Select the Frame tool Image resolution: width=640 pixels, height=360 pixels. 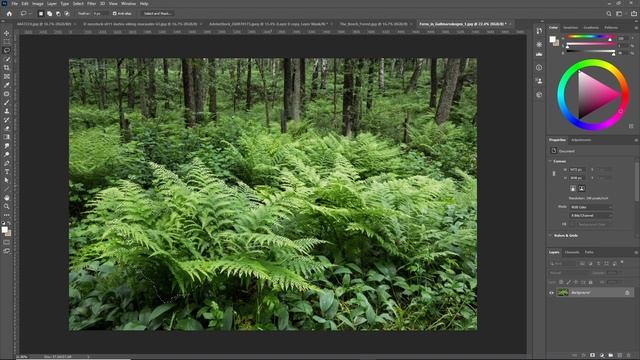tap(7, 76)
